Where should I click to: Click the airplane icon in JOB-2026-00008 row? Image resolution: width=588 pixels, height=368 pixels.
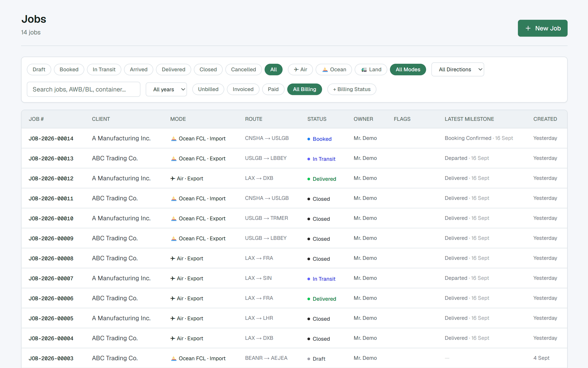coord(173,258)
